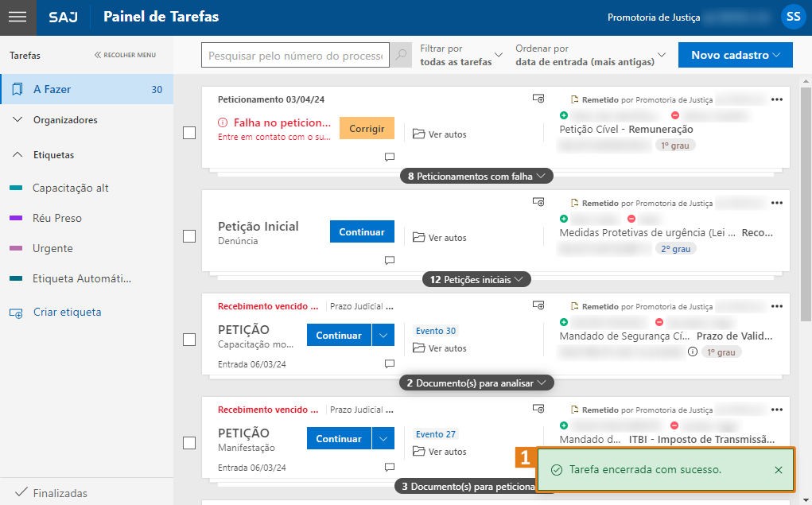Click the magnifier search icon
Image resolution: width=812 pixels, height=505 pixels.
coord(400,55)
